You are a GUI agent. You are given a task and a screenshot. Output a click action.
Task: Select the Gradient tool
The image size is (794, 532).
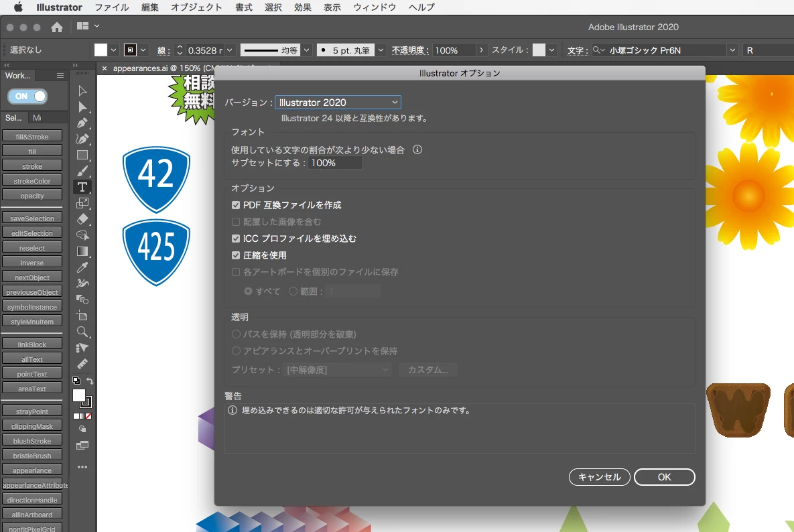point(82,251)
